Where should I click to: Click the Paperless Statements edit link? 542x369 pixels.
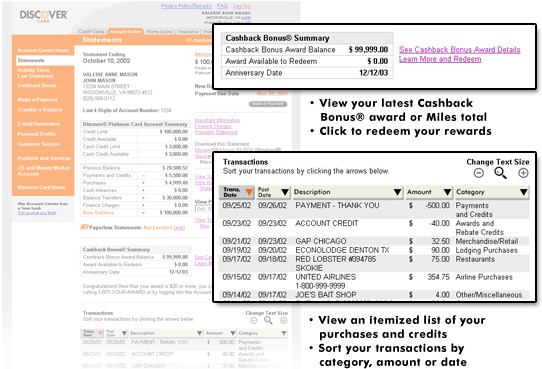point(179,228)
